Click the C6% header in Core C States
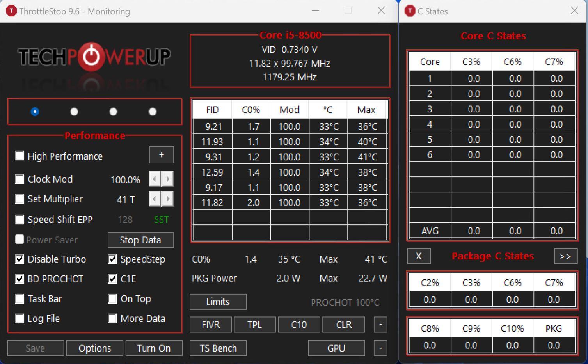Image resolution: width=588 pixels, height=364 pixels. click(513, 62)
